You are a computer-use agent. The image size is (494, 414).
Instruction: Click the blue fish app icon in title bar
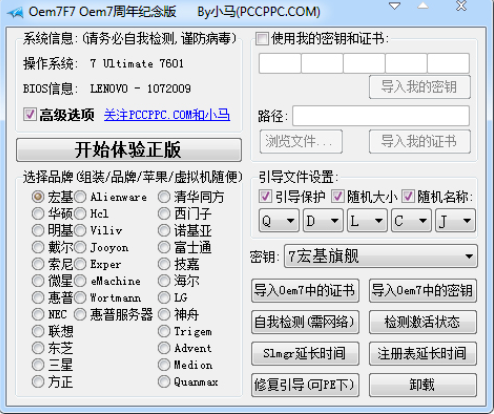click(15, 13)
